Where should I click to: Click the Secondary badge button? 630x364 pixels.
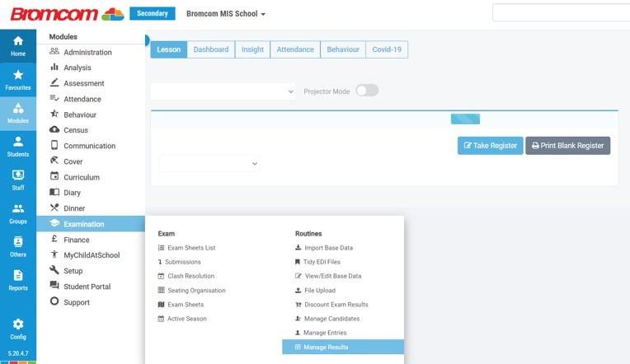point(153,13)
